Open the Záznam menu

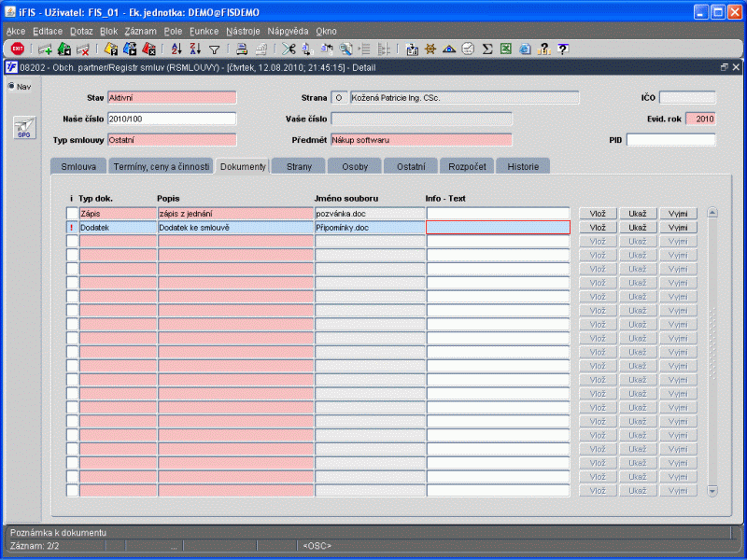click(141, 31)
